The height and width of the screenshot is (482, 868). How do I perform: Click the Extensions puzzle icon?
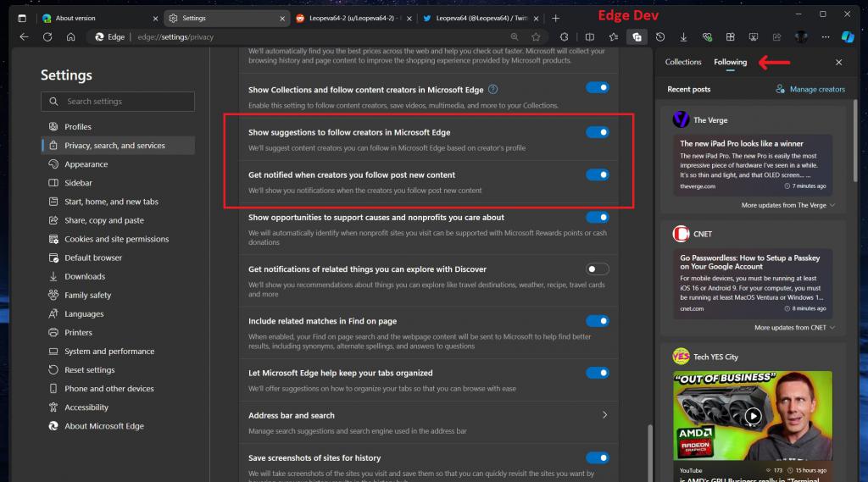[565, 37]
